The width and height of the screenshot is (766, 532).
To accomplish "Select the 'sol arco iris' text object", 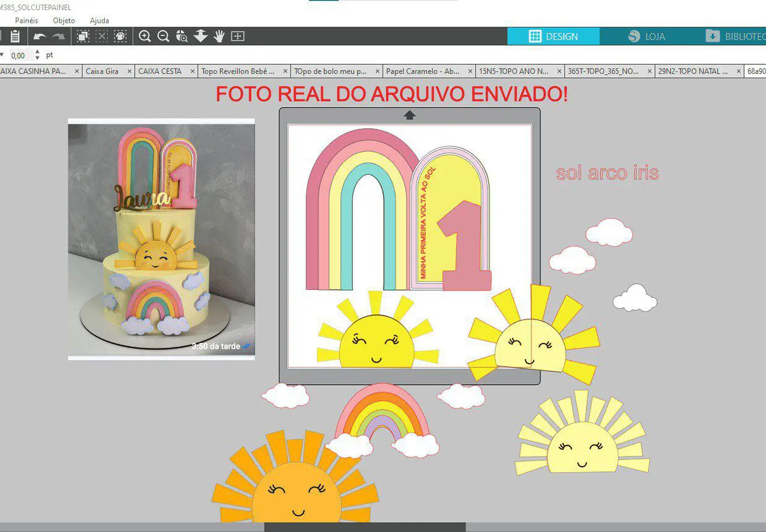I will click(607, 173).
